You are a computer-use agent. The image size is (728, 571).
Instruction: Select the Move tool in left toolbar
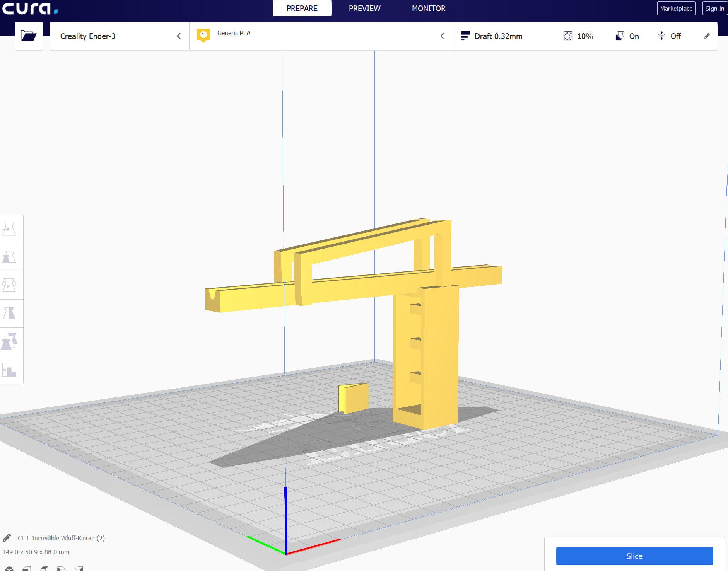pos(9,229)
